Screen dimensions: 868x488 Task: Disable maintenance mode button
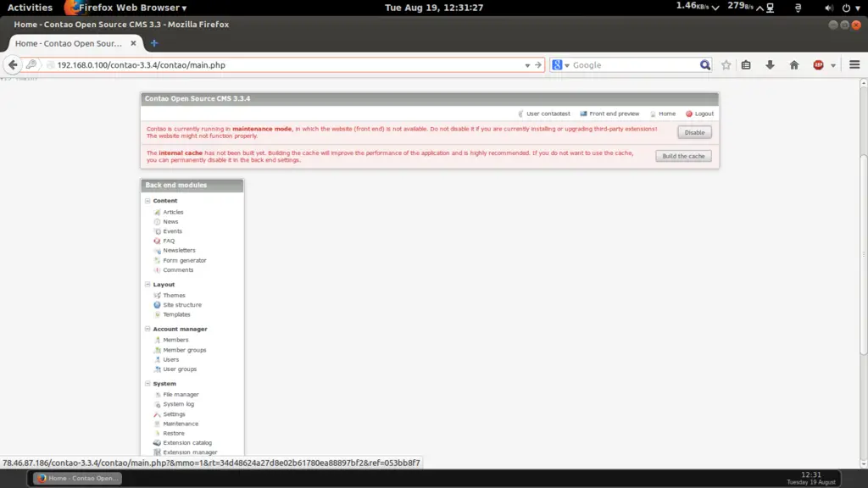point(695,132)
